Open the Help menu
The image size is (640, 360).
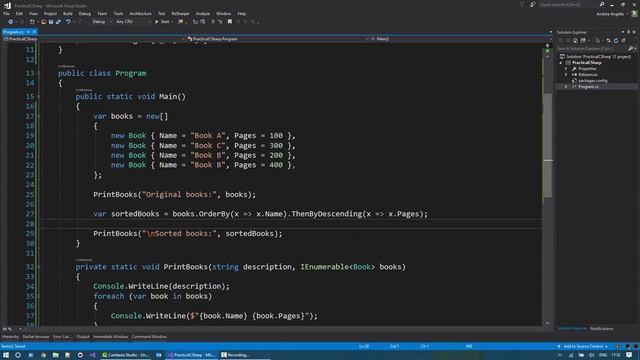click(242, 13)
